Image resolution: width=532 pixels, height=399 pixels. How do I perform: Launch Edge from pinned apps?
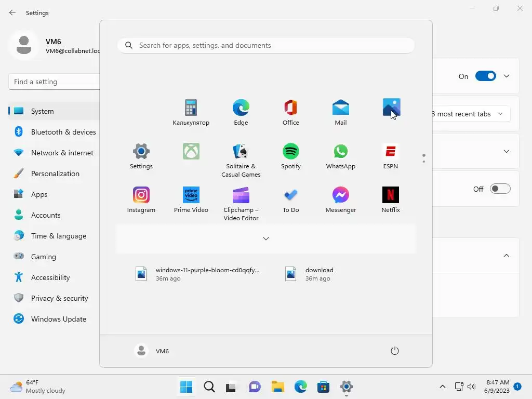241,113
